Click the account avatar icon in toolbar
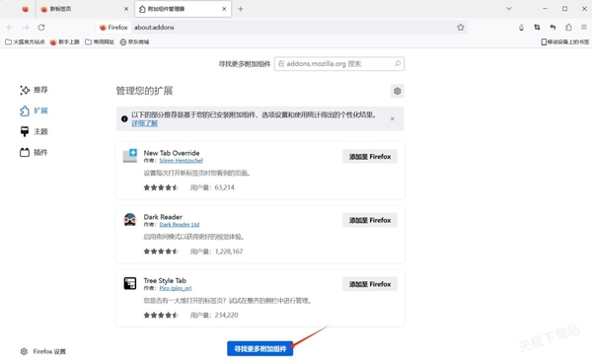This screenshot has width=592, height=364. (521, 28)
